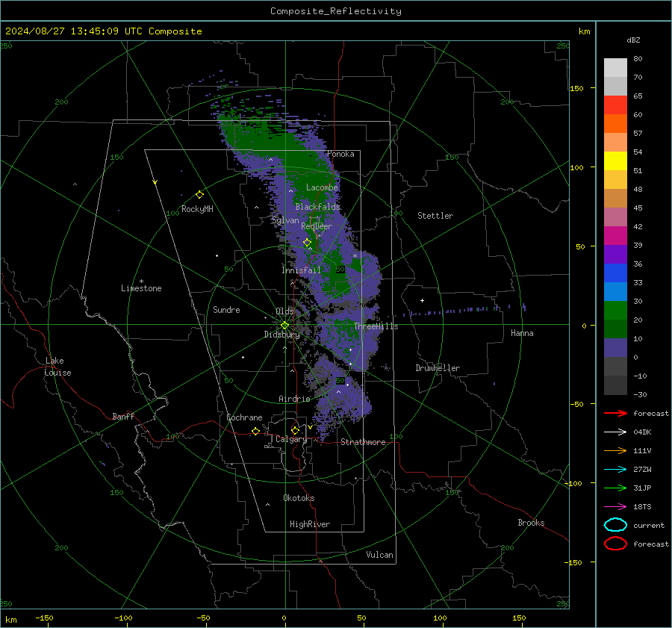
Task: Click the 'Composite_Reflectivity' title text
Action: coord(336,11)
